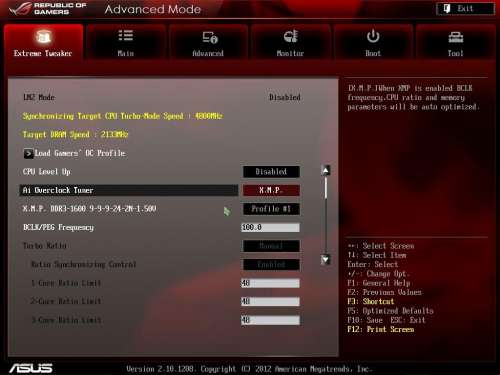Click arrow icon beside Load Gamers' OC Profile

click(28, 153)
